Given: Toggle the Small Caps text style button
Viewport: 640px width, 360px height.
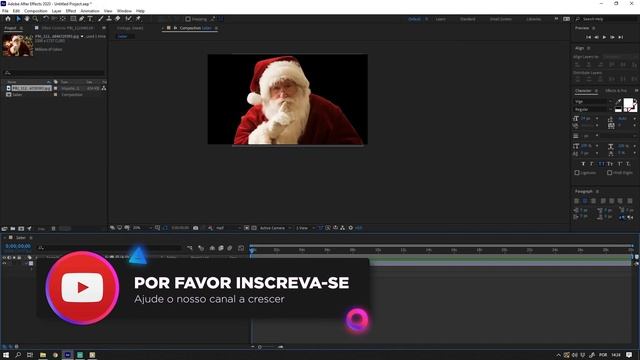Looking at the screenshot, I should tap(610, 164).
